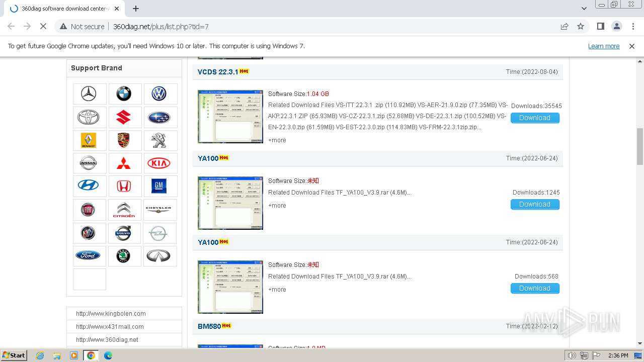Select the Citroën brand logo
644x362 pixels.
click(x=124, y=210)
